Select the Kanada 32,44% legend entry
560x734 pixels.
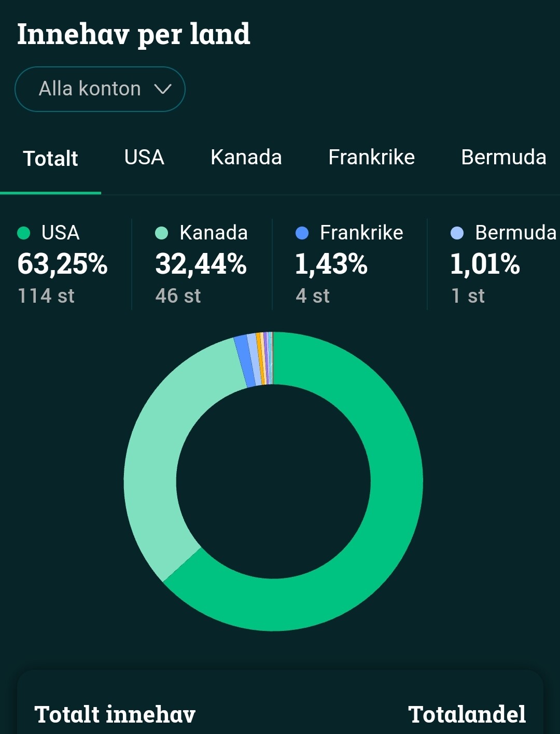click(201, 264)
